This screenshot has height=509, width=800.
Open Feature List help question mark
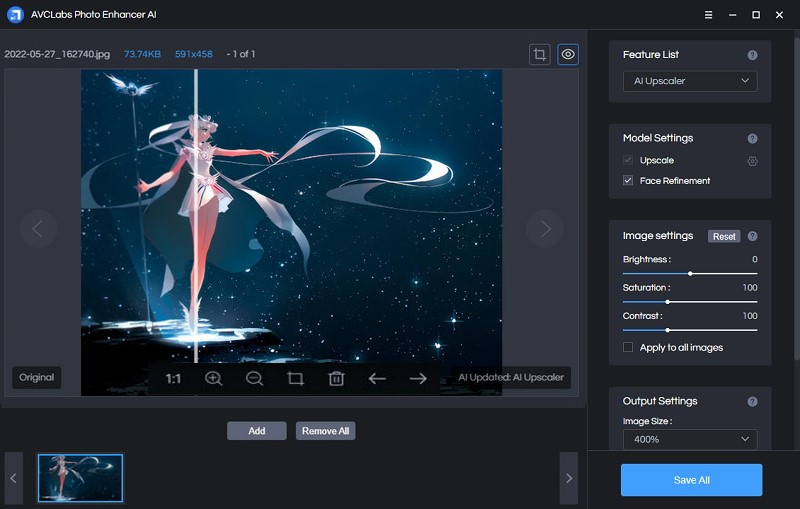pos(752,55)
